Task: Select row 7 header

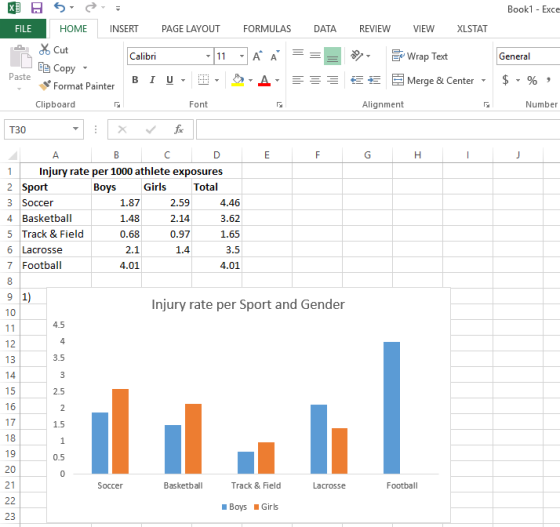Action: (10, 265)
